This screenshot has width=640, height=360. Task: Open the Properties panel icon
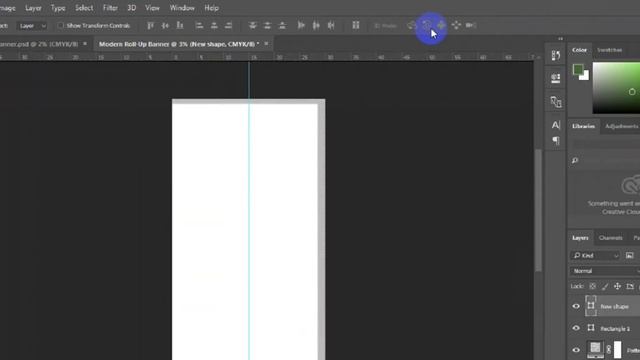[x=556, y=78]
